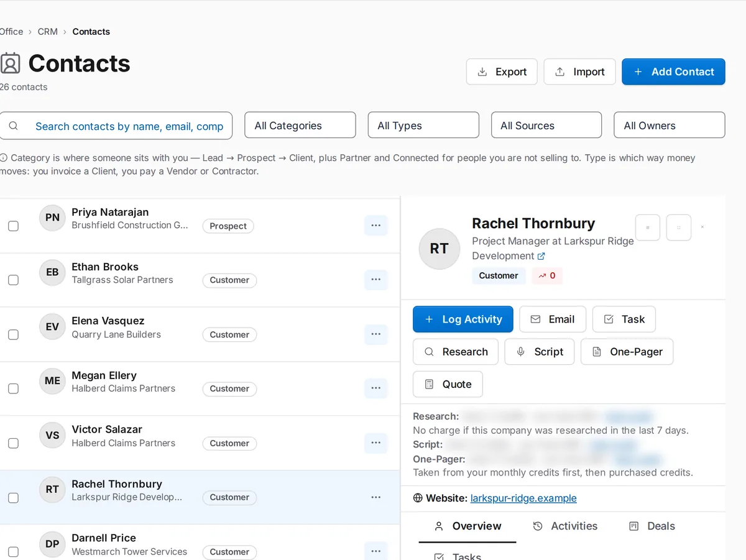
Task: Click the One-Pager button
Action: point(627,352)
